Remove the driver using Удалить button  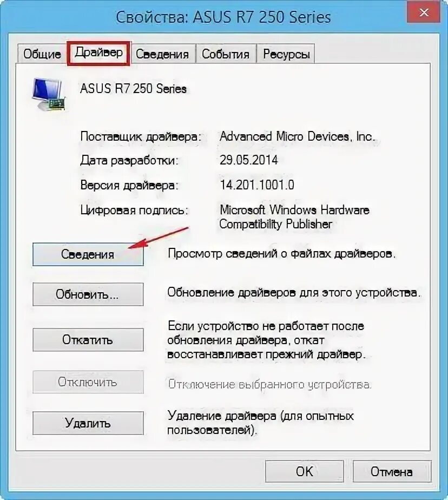click(88, 423)
